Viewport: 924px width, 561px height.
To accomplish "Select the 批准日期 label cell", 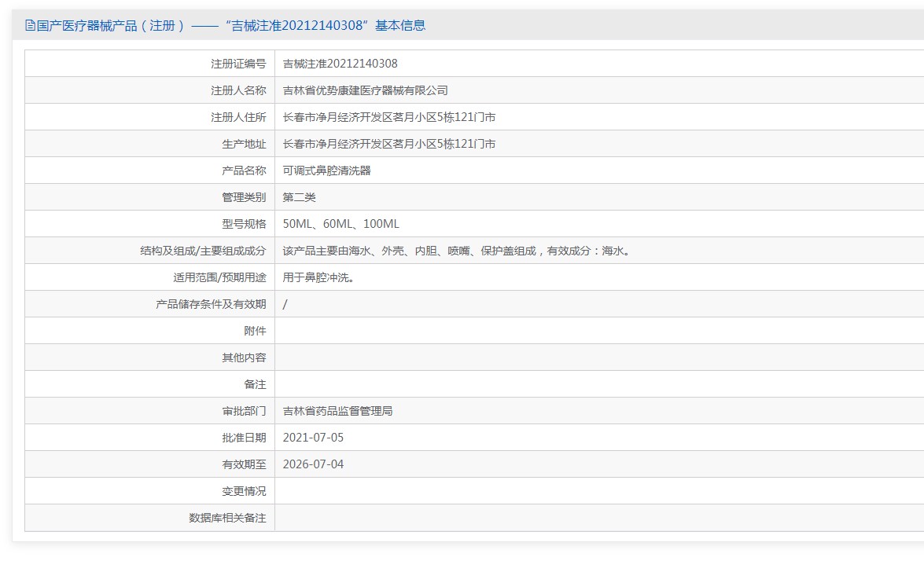I will (x=149, y=438).
